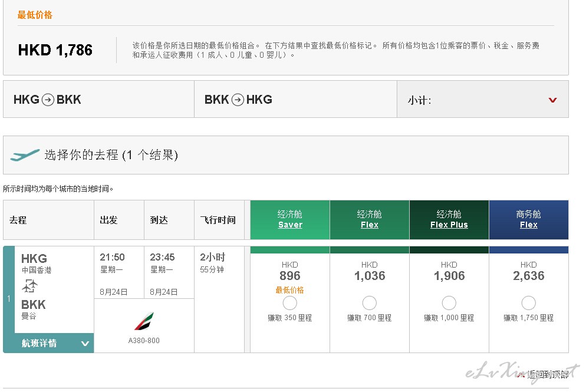Open the 小计 subtotal dropdown

click(x=482, y=100)
